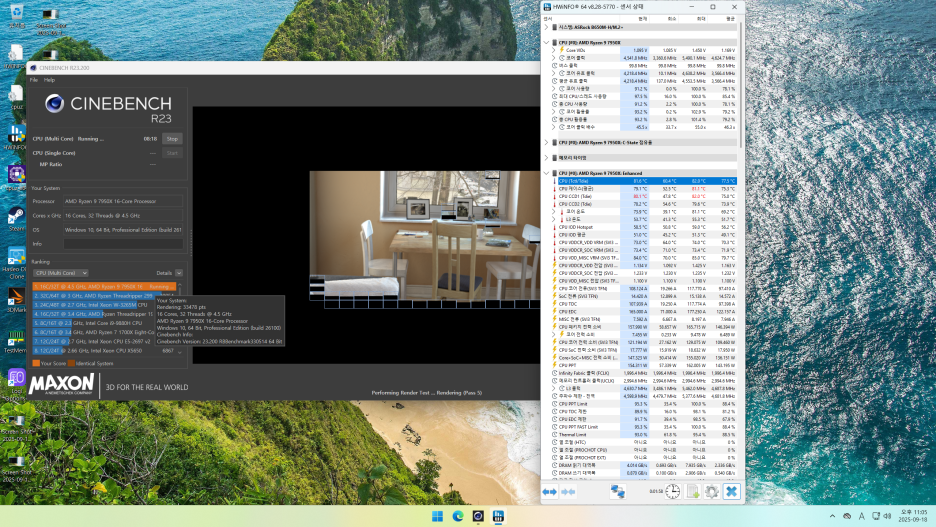The width and height of the screenshot is (936, 527).
Task: Close sensors with the blue X icon
Action: [x=731, y=492]
